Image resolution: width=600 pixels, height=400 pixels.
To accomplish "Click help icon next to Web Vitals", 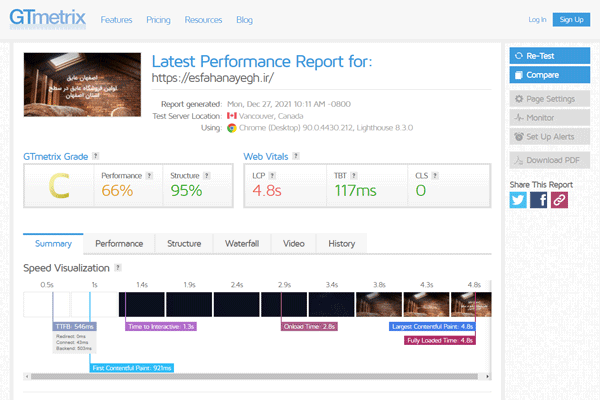I will click(x=296, y=157).
